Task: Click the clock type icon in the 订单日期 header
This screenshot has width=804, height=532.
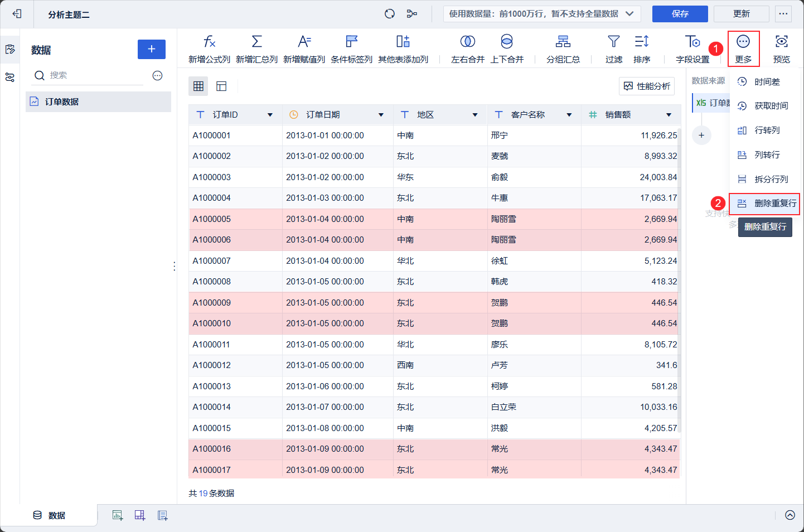Action: click(x=294, y=115)
